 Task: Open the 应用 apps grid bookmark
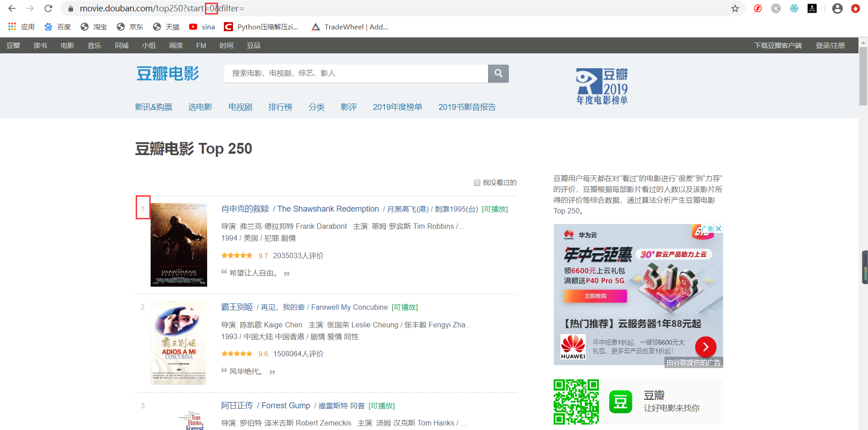pos(21,27)
